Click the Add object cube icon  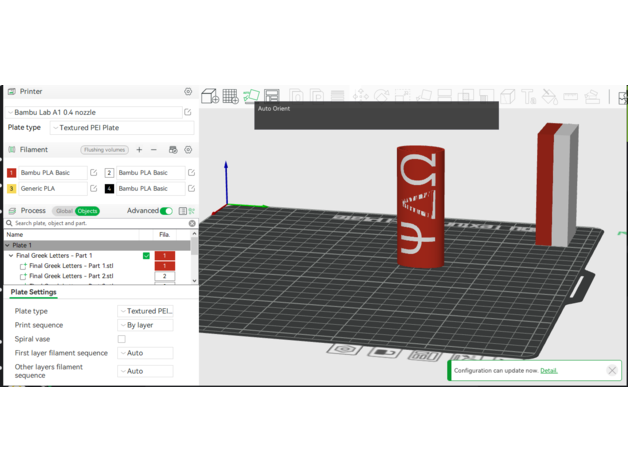(209, 96)
